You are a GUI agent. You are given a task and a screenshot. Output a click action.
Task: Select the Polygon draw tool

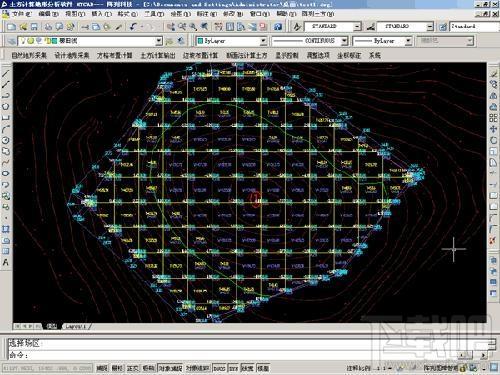tap(6, 107)
